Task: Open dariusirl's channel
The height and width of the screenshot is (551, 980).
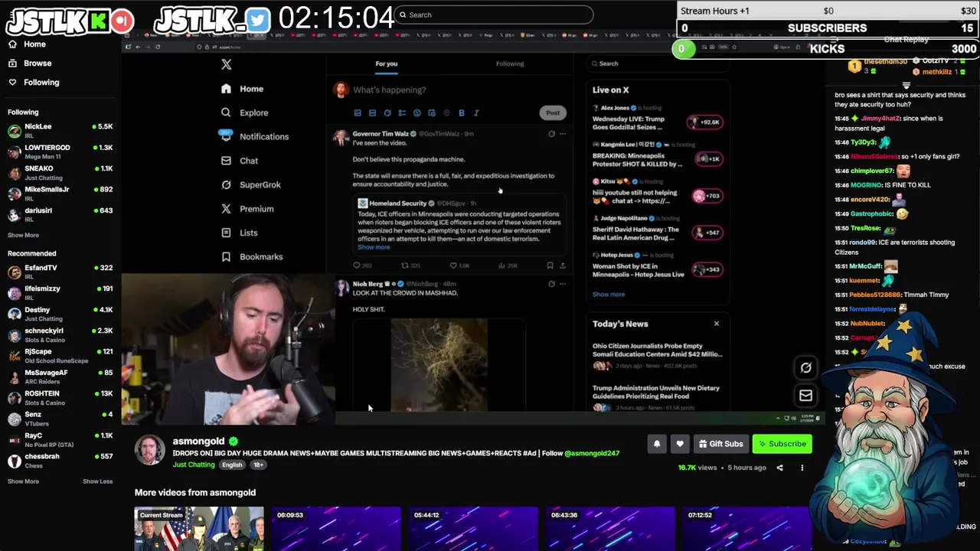Action: click(x=60, y=214)
